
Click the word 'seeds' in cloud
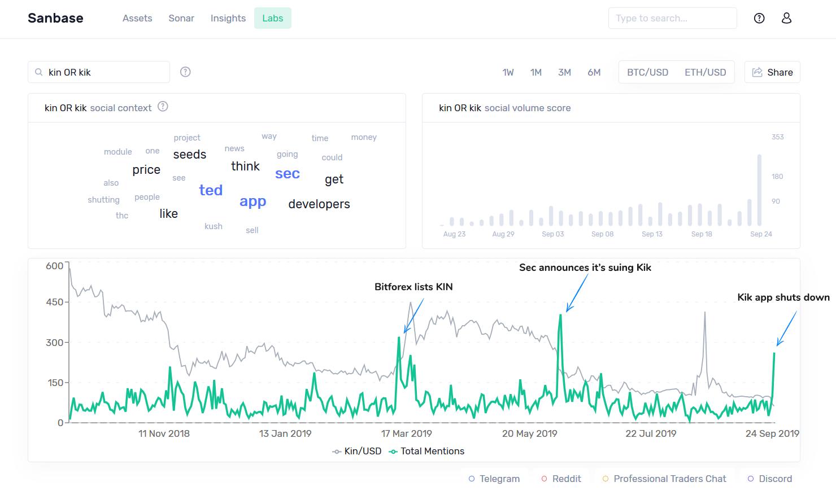(190, 155)
